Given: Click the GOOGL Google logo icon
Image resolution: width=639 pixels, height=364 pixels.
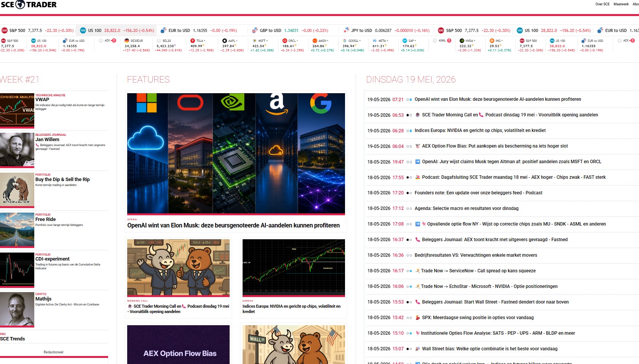Looking at the screenshot, I should pos(345,41).
